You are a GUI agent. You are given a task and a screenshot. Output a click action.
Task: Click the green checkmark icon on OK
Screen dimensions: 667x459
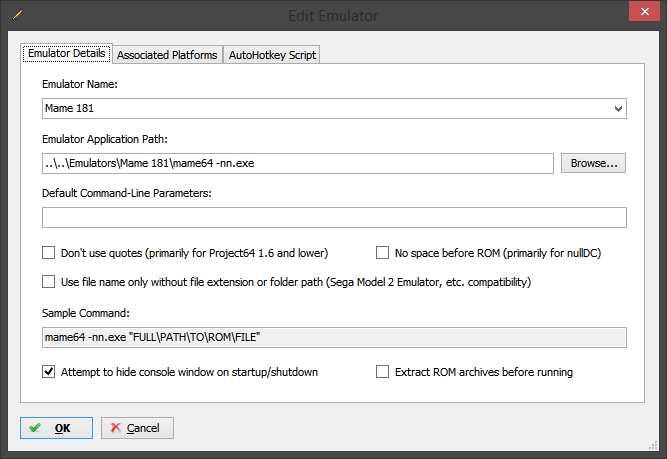click(x=35, y=428)
